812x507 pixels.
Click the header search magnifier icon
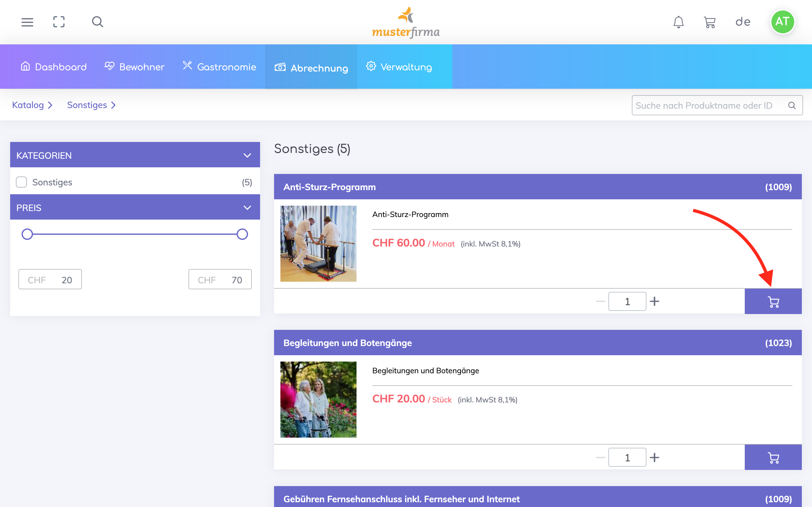97,22
